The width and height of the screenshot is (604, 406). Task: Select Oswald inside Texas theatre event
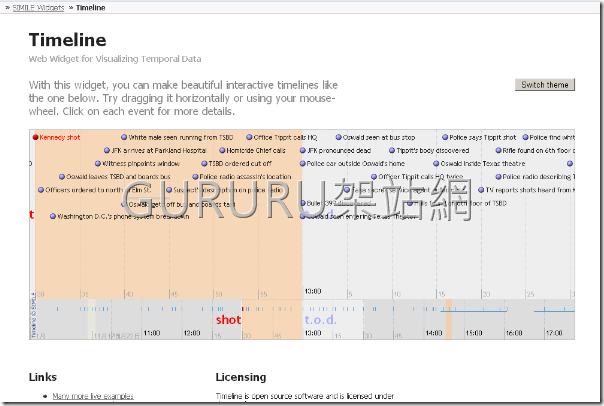point(479,164)
